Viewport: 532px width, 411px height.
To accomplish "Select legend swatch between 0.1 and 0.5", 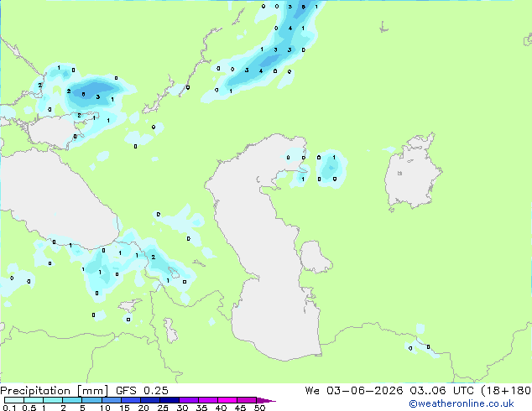I will coord(14,400).
